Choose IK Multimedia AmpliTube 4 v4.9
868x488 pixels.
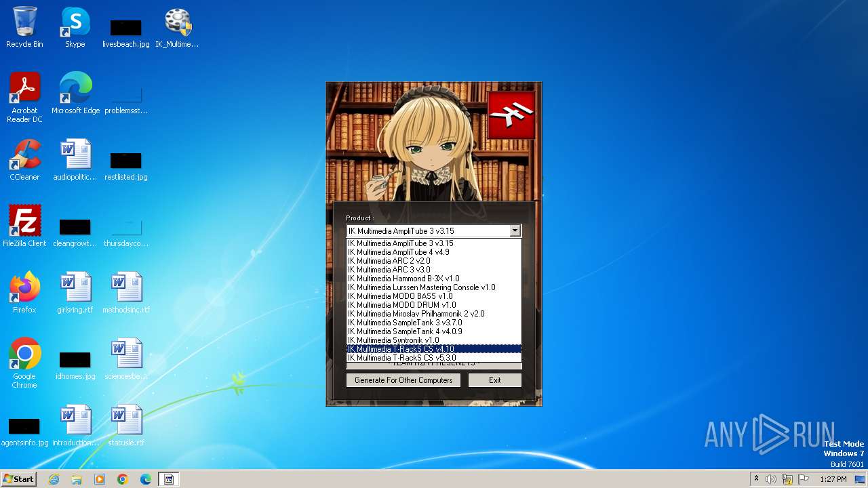point(434,252)
